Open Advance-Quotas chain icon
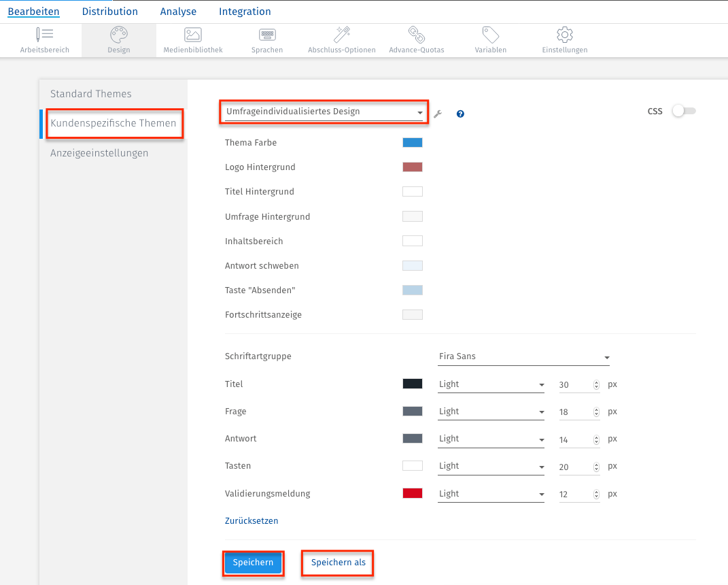728x585 pixels. click(416, 35)
